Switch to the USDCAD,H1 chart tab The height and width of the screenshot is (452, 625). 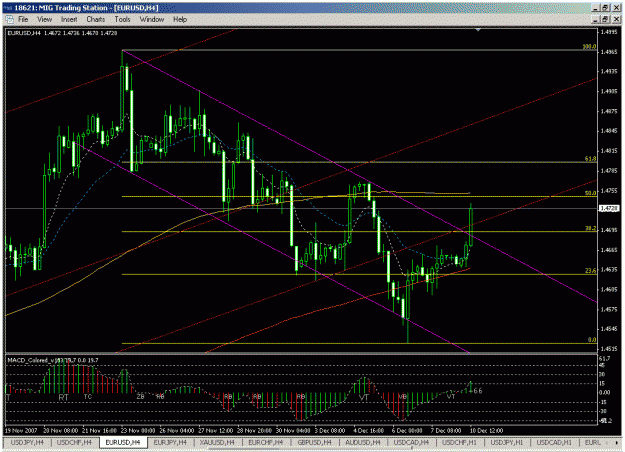554,442
